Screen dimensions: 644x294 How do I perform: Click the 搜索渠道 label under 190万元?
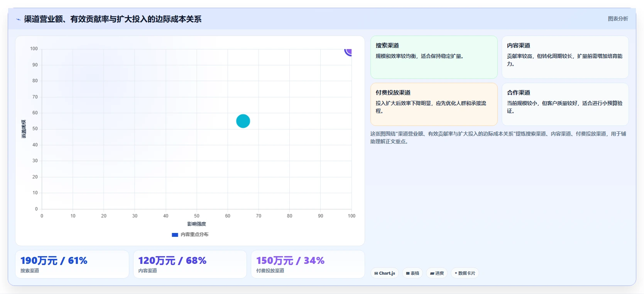point(30,271)
